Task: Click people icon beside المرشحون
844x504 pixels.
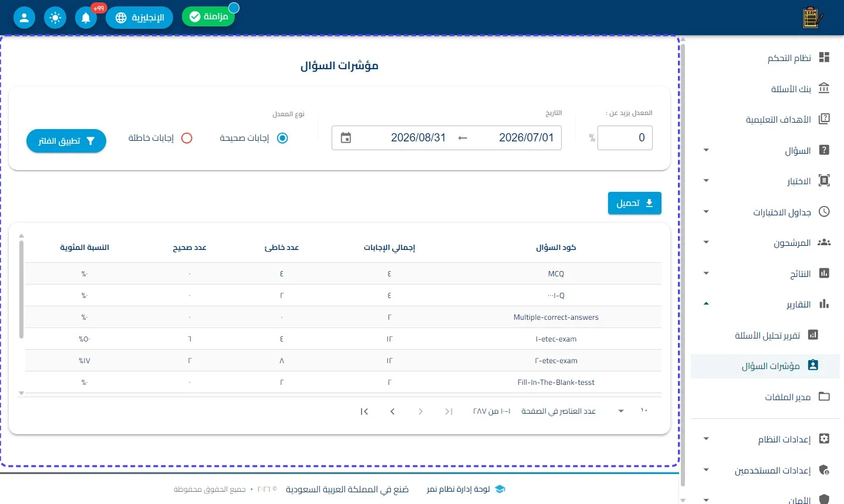Action: [x=824, y=242]
